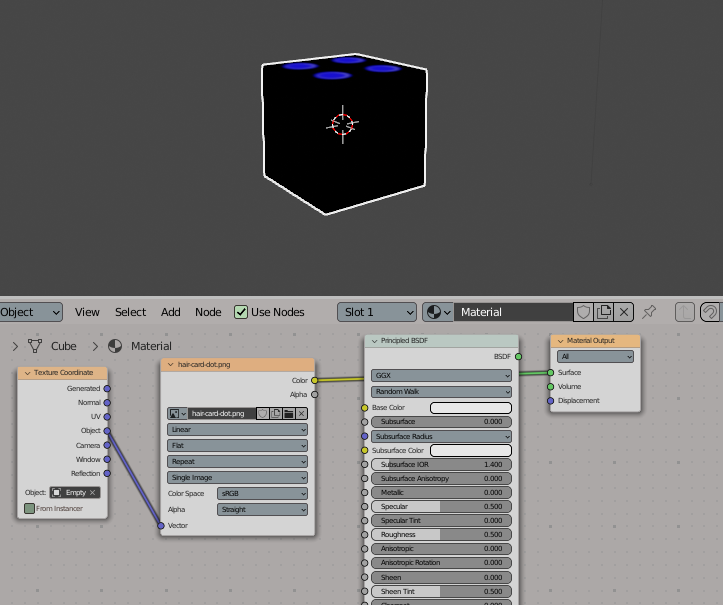This screenshot has width=723, height=605.
Task: Click the Specular slider
Action: [441, 506]
